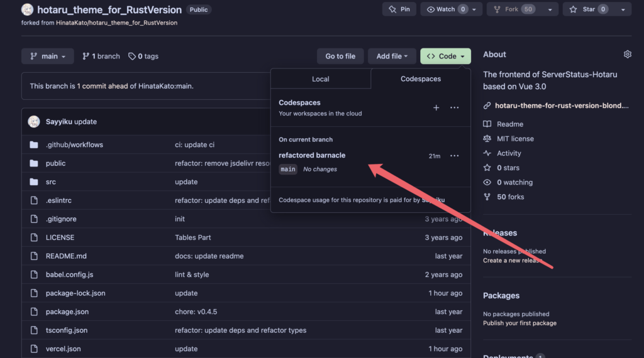View the 50 forks link
This screenshot has height=358, width=644.
point(510,197)
